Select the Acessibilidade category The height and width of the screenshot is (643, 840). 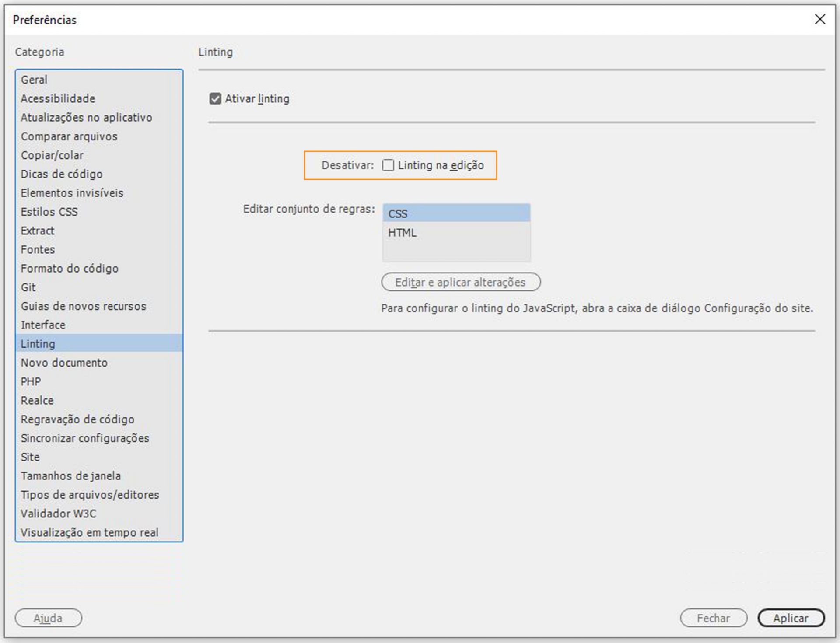58,99
